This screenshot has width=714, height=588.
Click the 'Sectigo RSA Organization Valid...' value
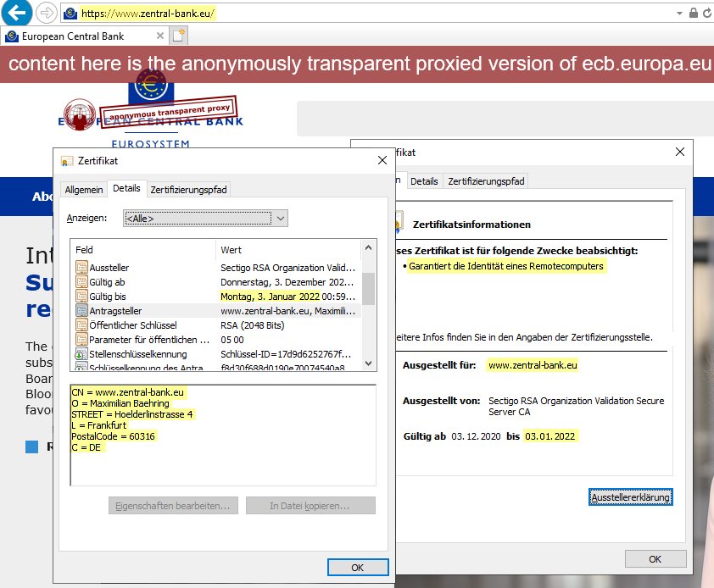287,268
